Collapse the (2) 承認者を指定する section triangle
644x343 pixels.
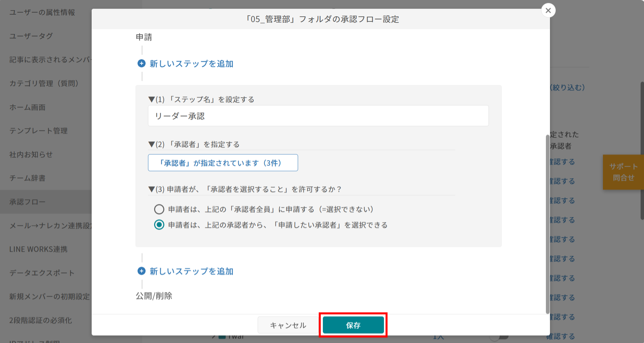click(x=151, y=144)
